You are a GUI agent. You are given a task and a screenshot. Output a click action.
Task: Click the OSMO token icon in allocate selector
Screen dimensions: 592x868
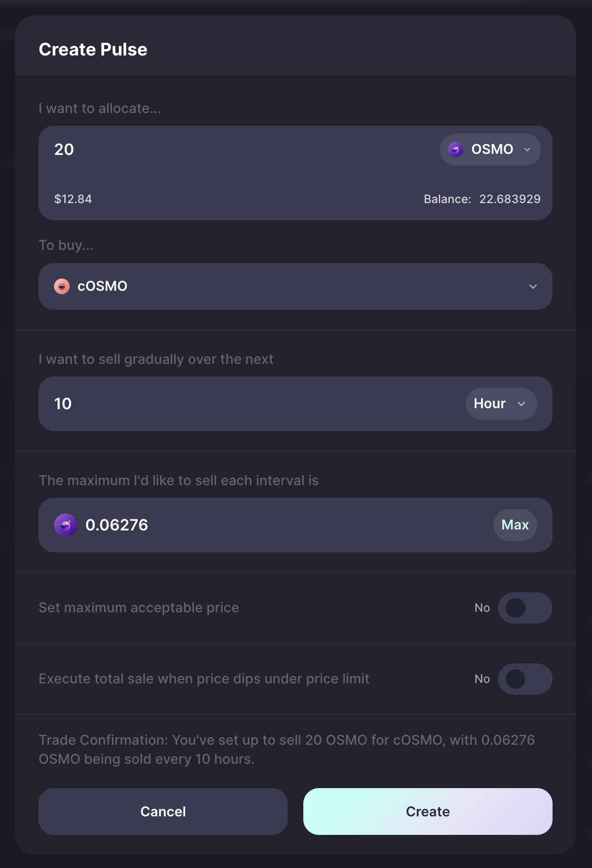[456, 150]
